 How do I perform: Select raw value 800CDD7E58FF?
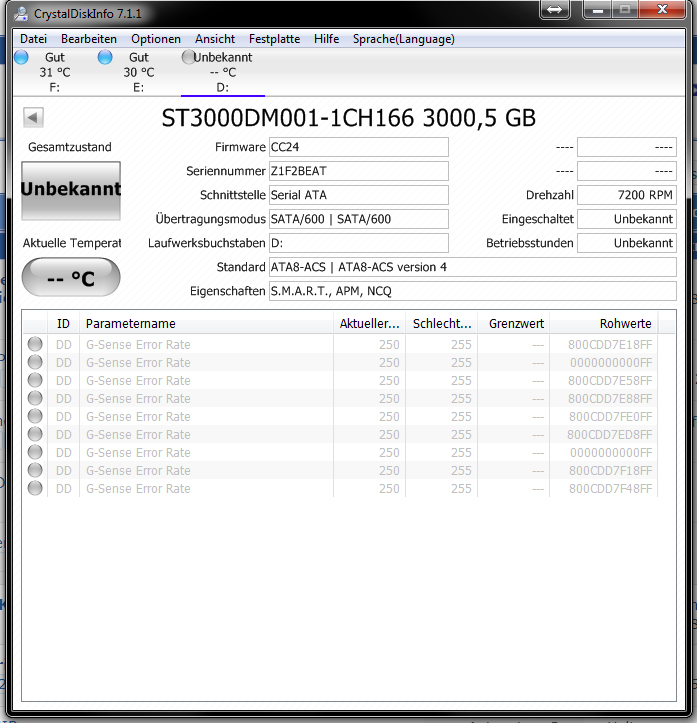coord(610,381)
